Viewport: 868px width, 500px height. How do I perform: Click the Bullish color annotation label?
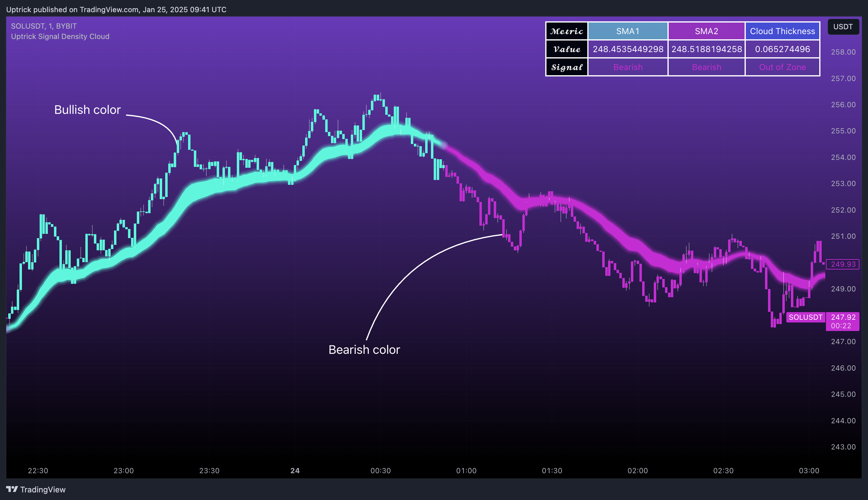[87, 110]
